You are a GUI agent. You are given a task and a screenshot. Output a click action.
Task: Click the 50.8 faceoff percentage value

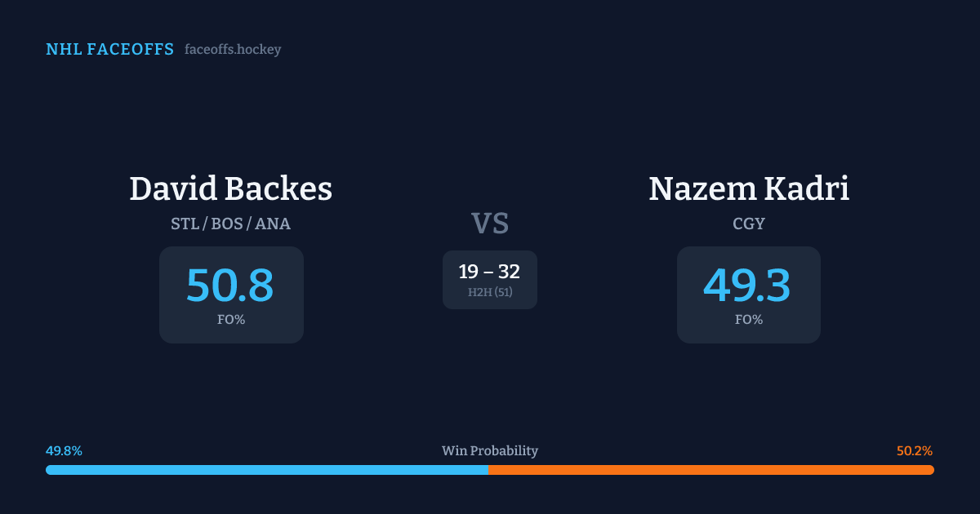pyautogui.click(x=230, y=286)
